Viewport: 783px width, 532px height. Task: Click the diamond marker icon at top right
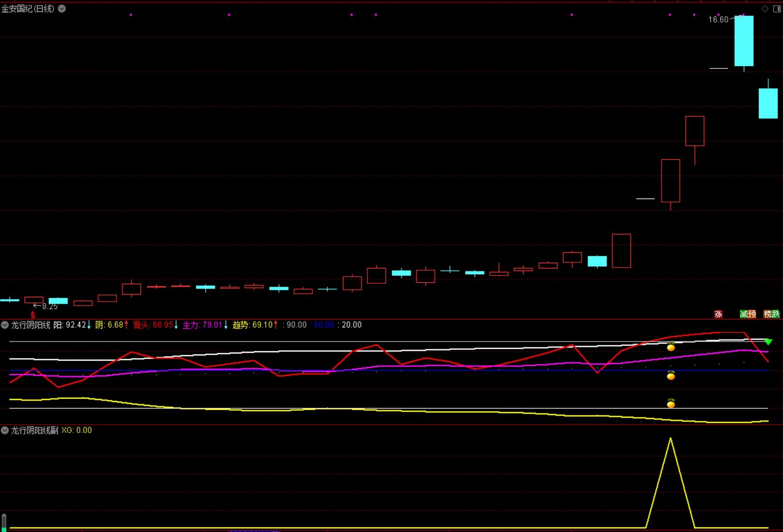(765, 9)
